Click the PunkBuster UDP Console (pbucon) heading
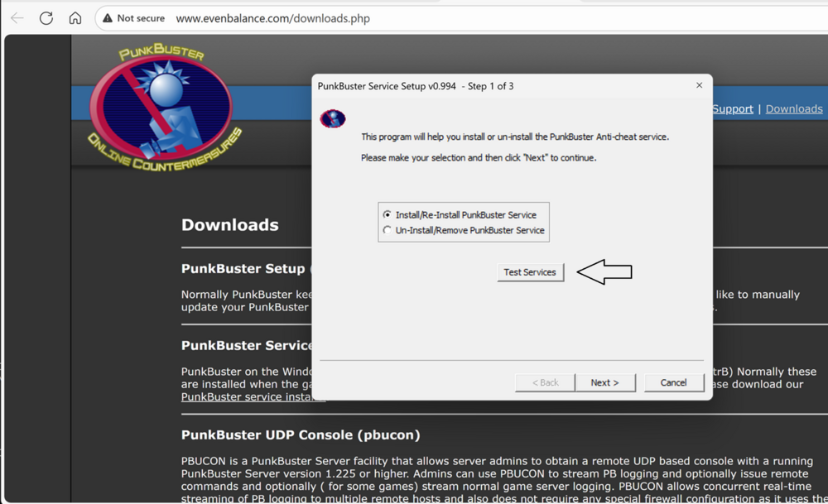 pyautogui.click(x=301, y=434)
